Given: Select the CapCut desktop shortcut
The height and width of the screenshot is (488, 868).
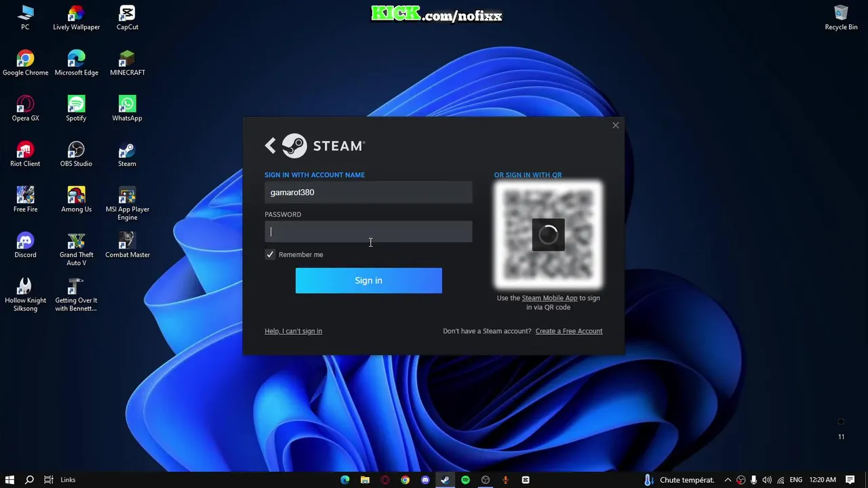Looking at the screenshot, I should [x=127, y=18].
